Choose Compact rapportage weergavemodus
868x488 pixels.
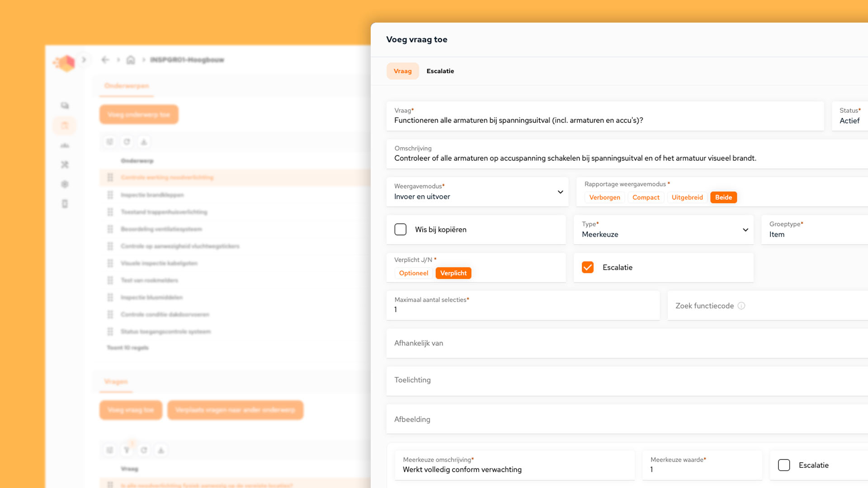click(646, 197)
